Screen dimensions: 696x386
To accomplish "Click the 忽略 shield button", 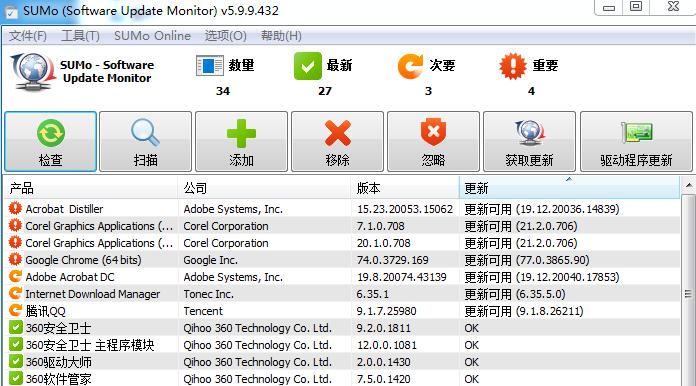I will (x=433, y=142).
